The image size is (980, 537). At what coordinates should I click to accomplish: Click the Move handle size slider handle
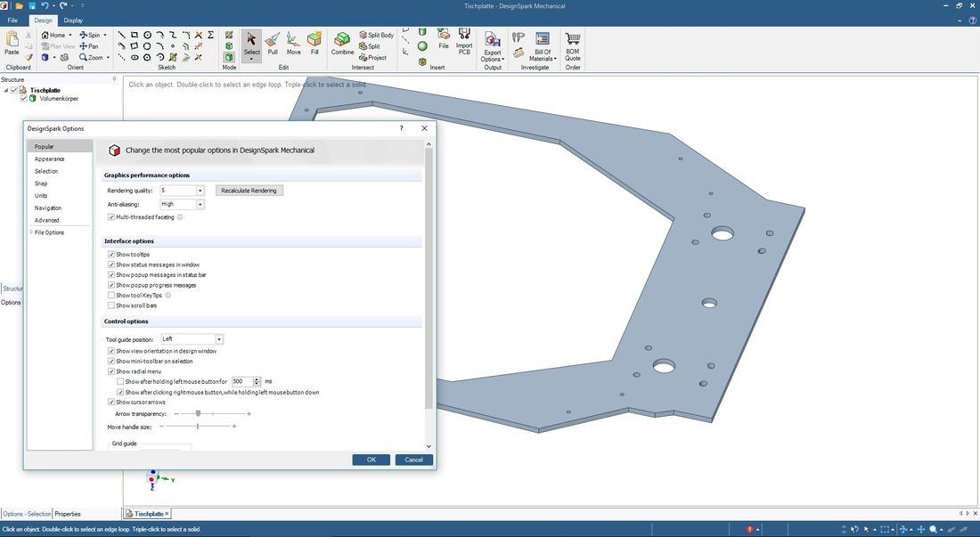point(198,427)
